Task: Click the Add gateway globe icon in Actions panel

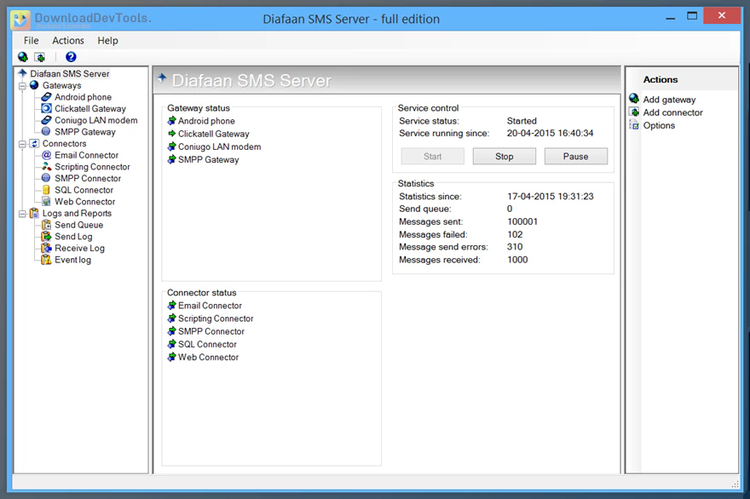Action: (634, 99)
